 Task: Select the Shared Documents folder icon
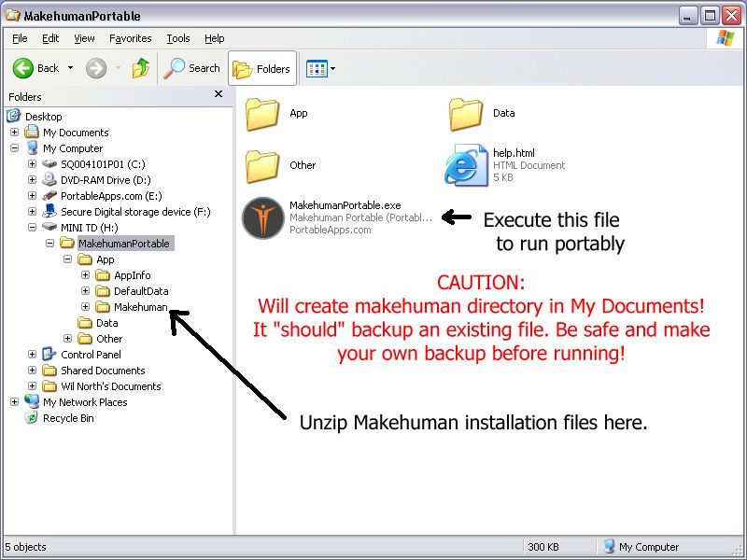click(49, 370)
